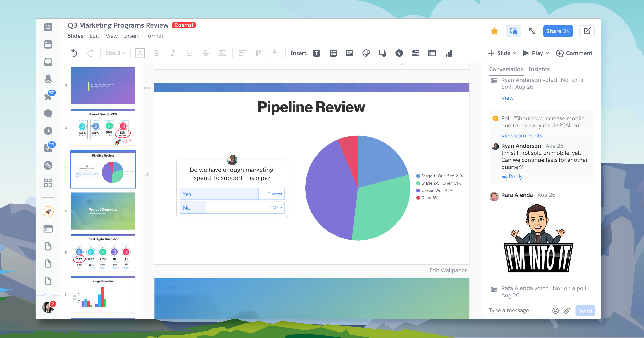
Task: Select the Budget Decision slide thumbnail
Action: [x=103, y=294]
